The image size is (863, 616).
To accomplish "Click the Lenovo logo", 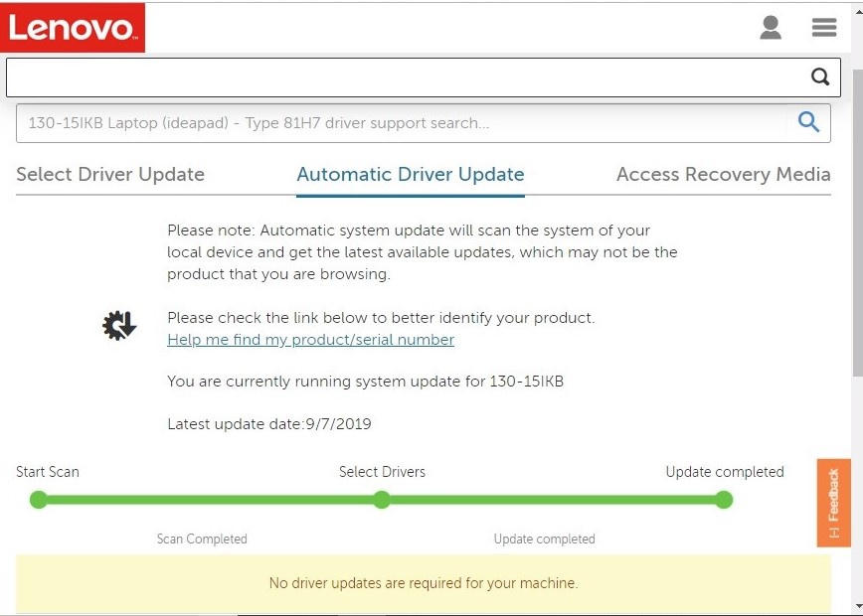I will pos(73,28).
